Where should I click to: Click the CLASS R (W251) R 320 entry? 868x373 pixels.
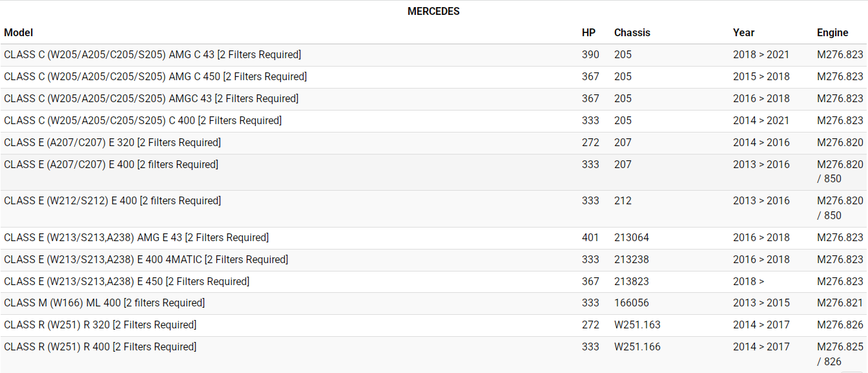click(100, 325)
